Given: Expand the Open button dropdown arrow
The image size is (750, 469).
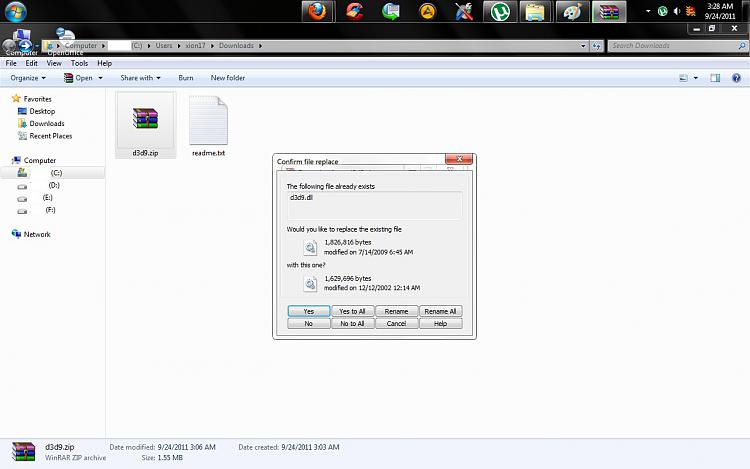Looking at the screenshot, I should [100, 78].
